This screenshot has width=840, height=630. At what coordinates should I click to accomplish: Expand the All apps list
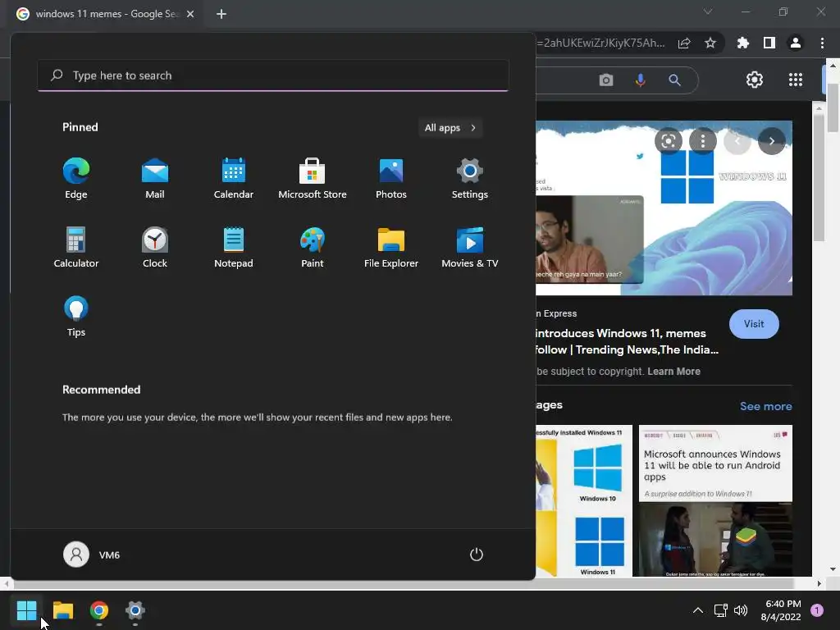point(450,127)
